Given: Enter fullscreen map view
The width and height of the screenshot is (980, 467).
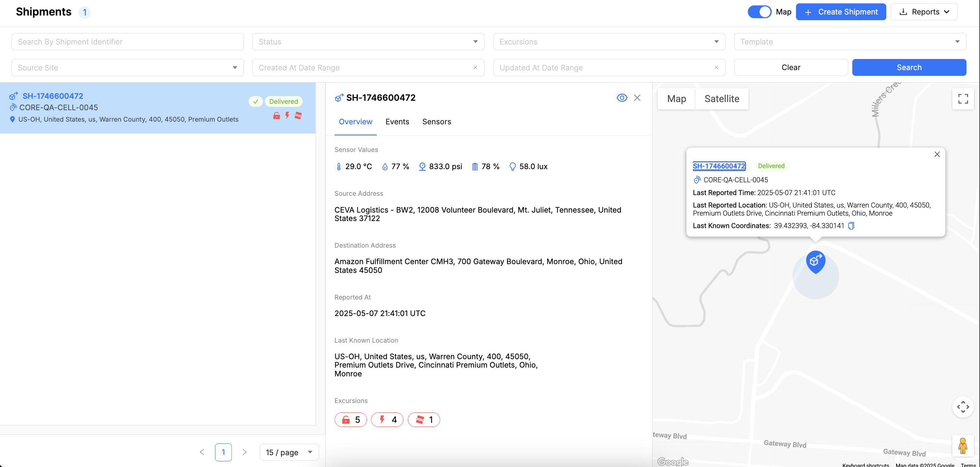Looking at the screenshot, I should point(962,99).
